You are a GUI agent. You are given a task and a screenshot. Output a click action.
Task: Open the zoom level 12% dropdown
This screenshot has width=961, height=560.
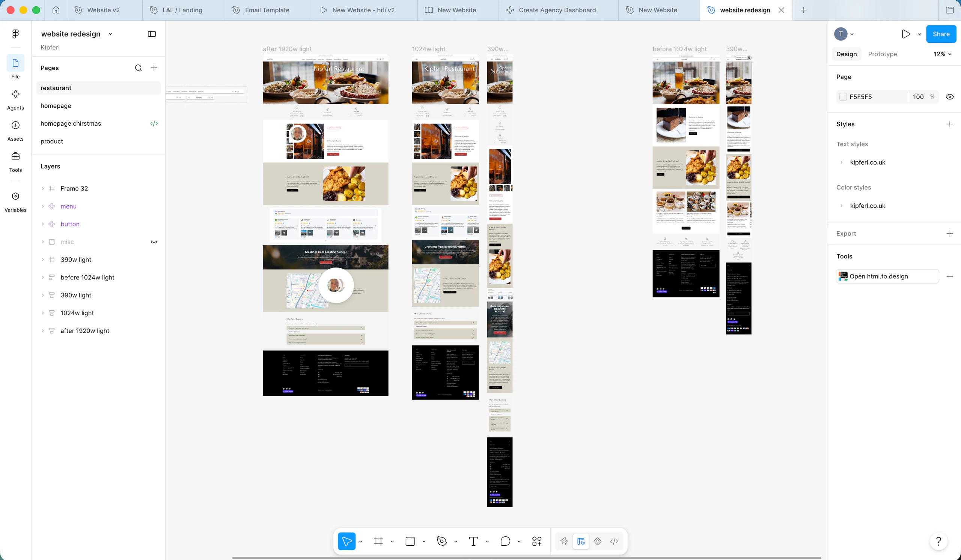(942, 54)
